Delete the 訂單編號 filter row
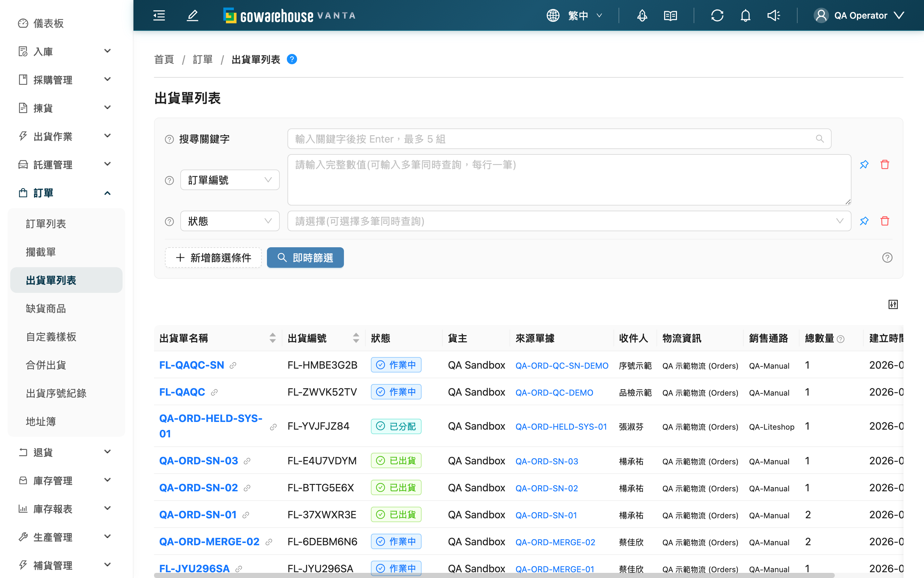This screenshot has height=578, width=924. (x=885, y=164)
